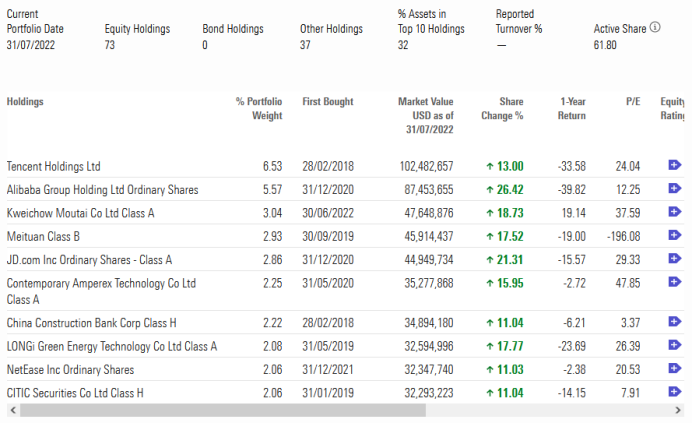Image resolution: width=693 pixels, height=423 pixels.
Task: Open China Construction Bank Corp Class H
Action: click(91, 323)
